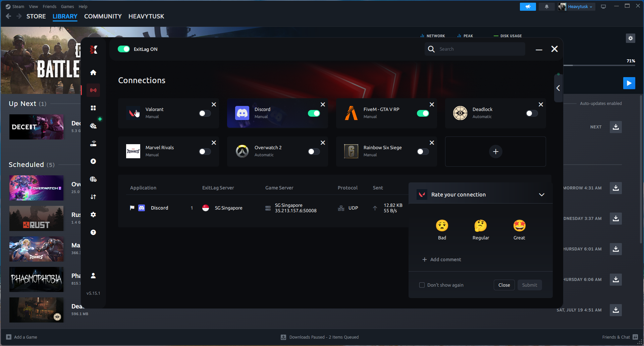Viewport: 644px width, 346px height.
Task: Click the Steam download progress bar
Action: (599, 65)
